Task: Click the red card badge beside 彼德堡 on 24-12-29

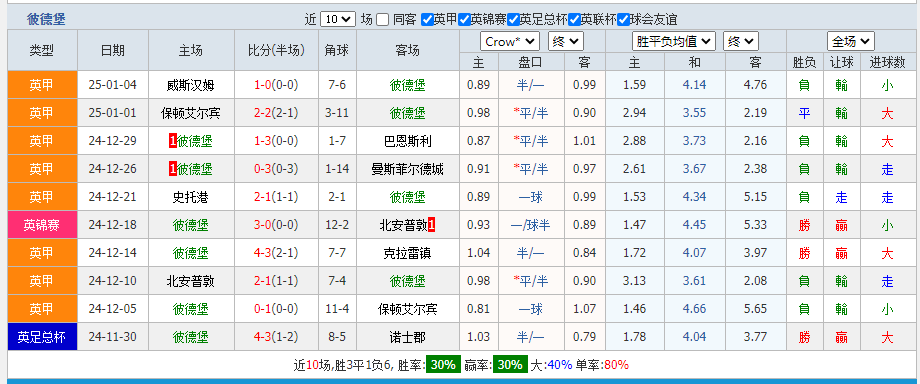Action: pyautogui.click(x=173, y=141)
